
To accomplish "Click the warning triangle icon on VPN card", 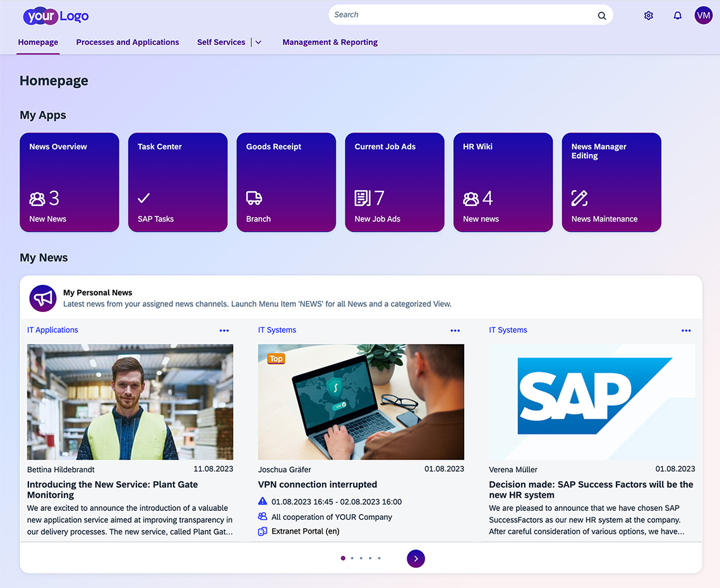I will [x=262, y=501].
